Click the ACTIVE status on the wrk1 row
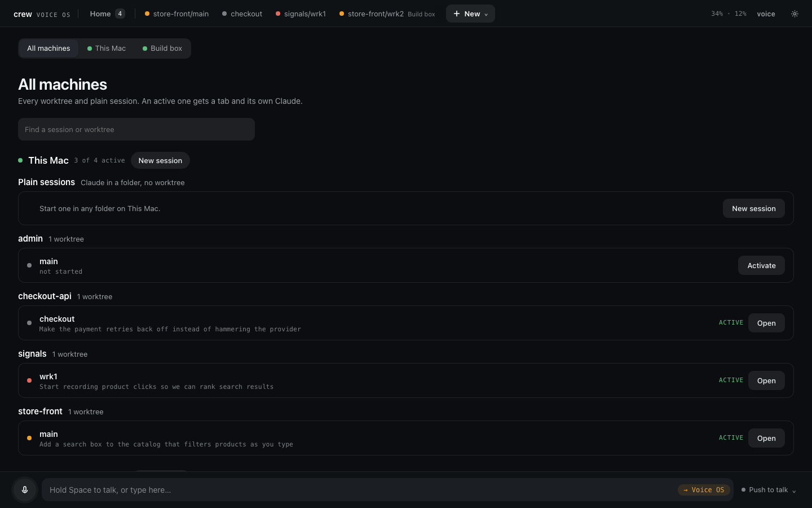 [x=731, y=380]
